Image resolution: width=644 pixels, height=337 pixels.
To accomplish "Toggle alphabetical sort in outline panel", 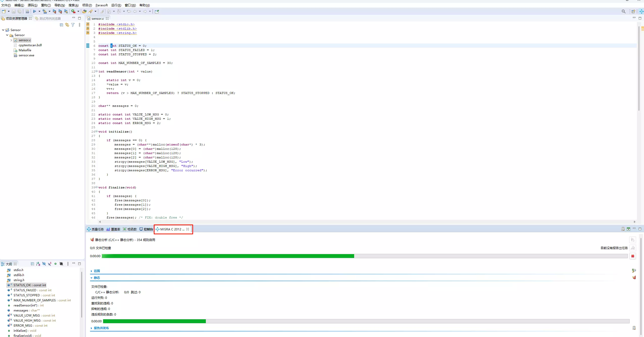I will pyautogui.click(x=38, y=264).
